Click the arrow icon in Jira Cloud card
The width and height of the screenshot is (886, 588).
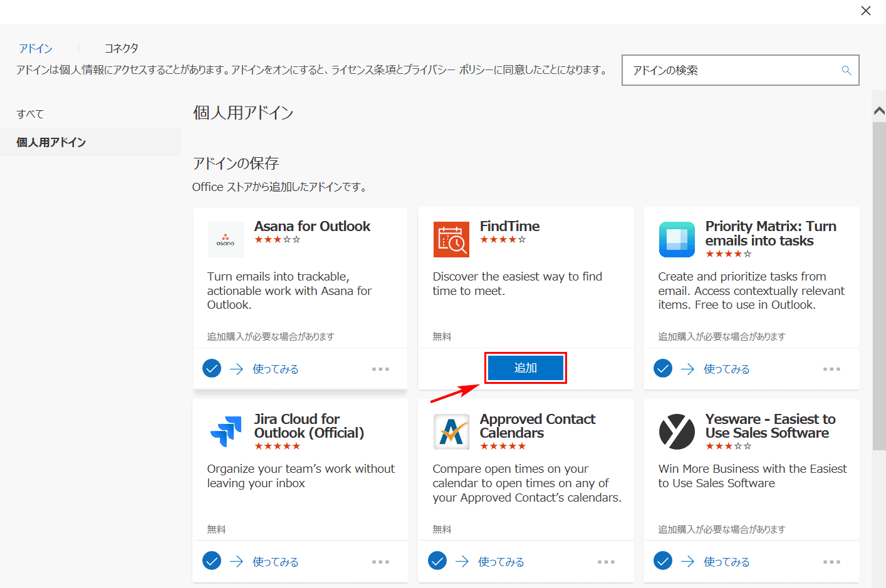coord(236,562)
